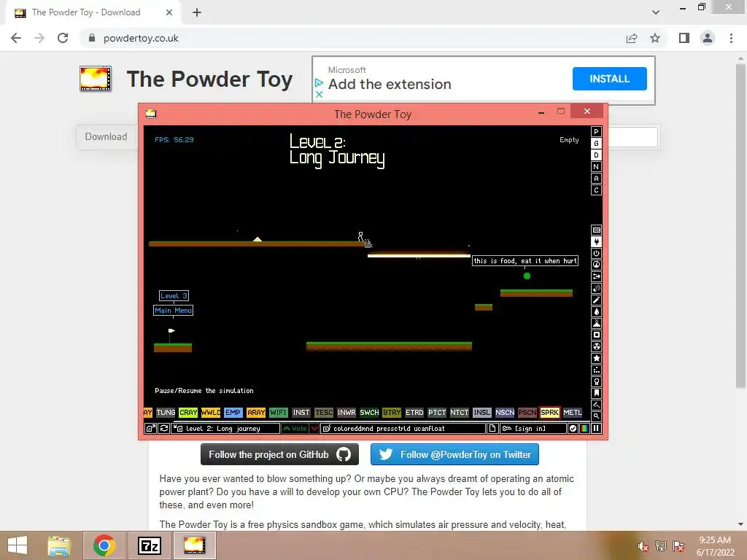Open the Explosives category icon

pyautogui.click(x=596, y=289)
